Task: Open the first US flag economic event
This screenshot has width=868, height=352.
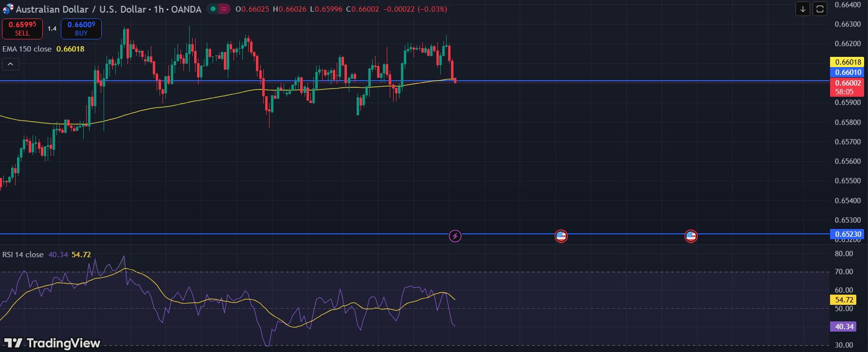Action: pos(561,236)
